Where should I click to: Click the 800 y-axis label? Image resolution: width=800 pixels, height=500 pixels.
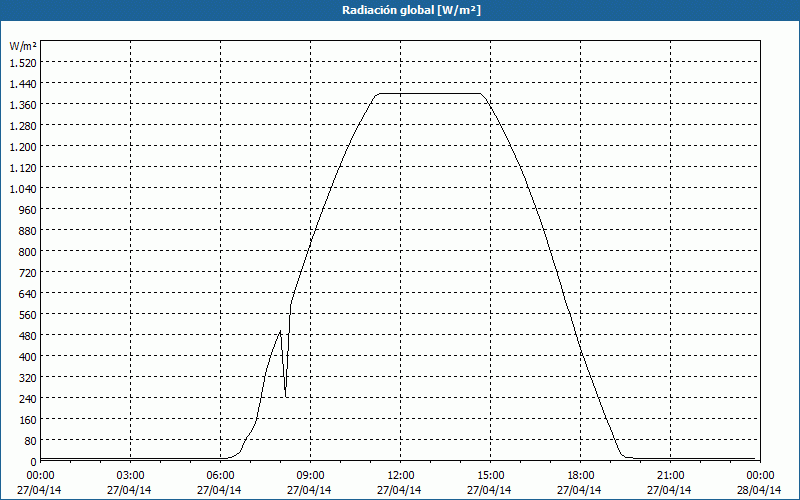pos(29,252)
